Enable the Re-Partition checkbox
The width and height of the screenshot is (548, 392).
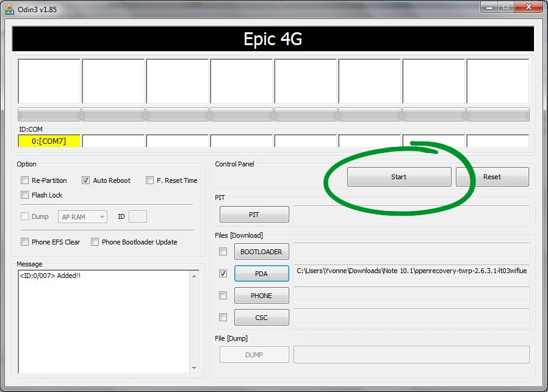point(24,180)
